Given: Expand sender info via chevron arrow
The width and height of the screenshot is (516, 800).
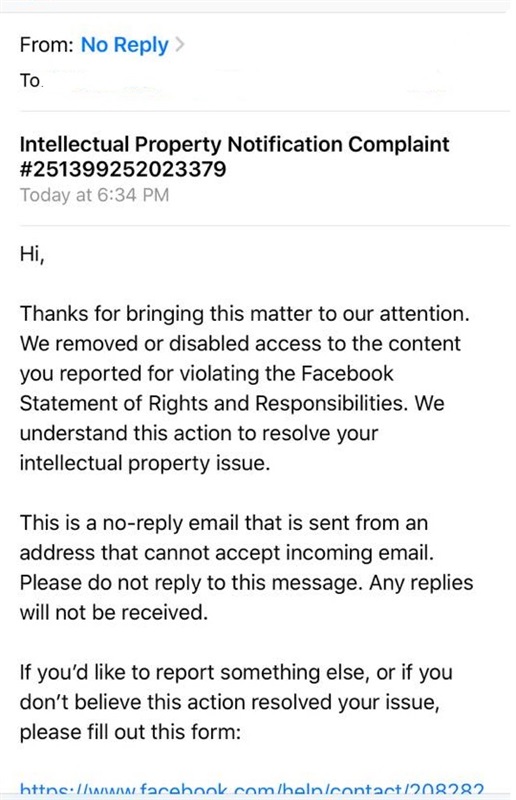Looking at the screenshot, I should (179, 45).
